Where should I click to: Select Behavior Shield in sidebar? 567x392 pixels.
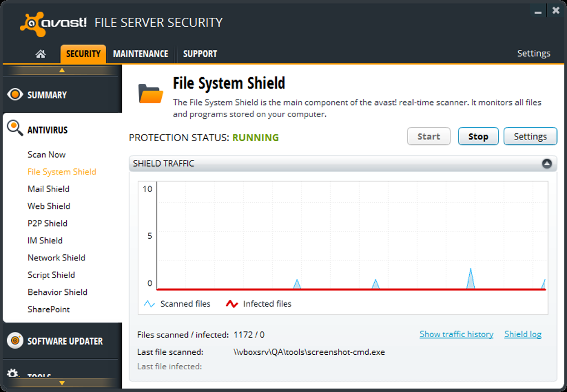pyautogui.click(x=57, y=292)
